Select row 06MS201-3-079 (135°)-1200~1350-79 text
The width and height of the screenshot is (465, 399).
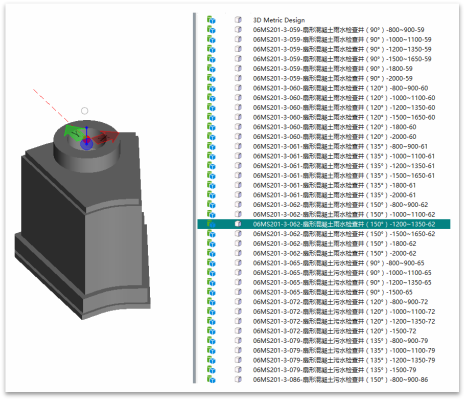pos(344,360)
